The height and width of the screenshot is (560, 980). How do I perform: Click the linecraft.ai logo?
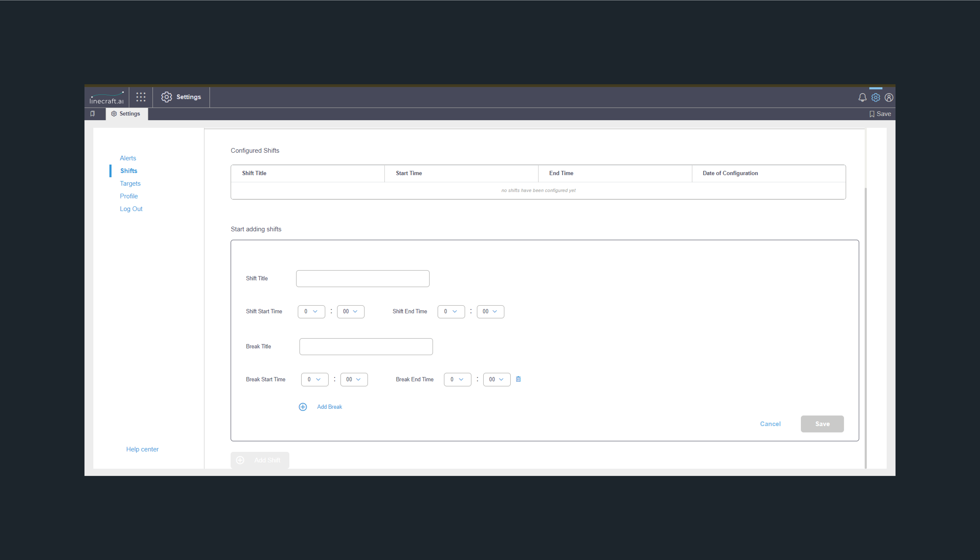tap(106, 98)
